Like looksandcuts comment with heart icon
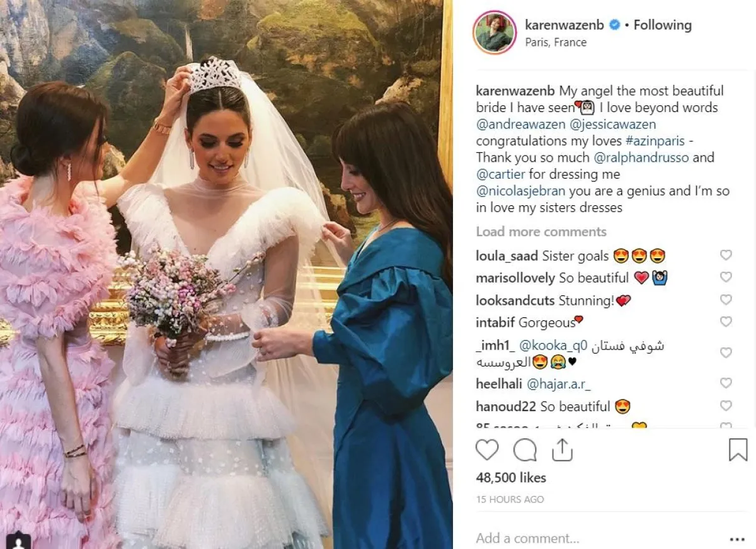The height and width of the screenshot is (549, 756). coord(726,300)
